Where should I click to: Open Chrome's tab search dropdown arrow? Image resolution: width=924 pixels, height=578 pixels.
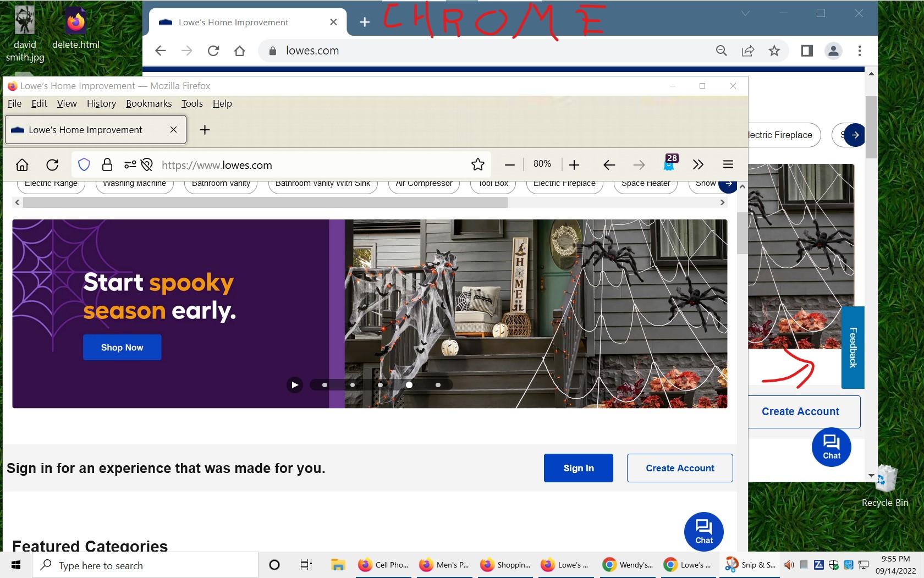745,13
